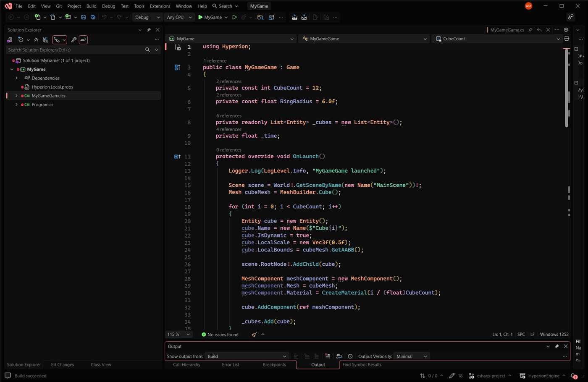Open the Build menu
Viewport: 588px width, 382px height.
pos(91,6)
